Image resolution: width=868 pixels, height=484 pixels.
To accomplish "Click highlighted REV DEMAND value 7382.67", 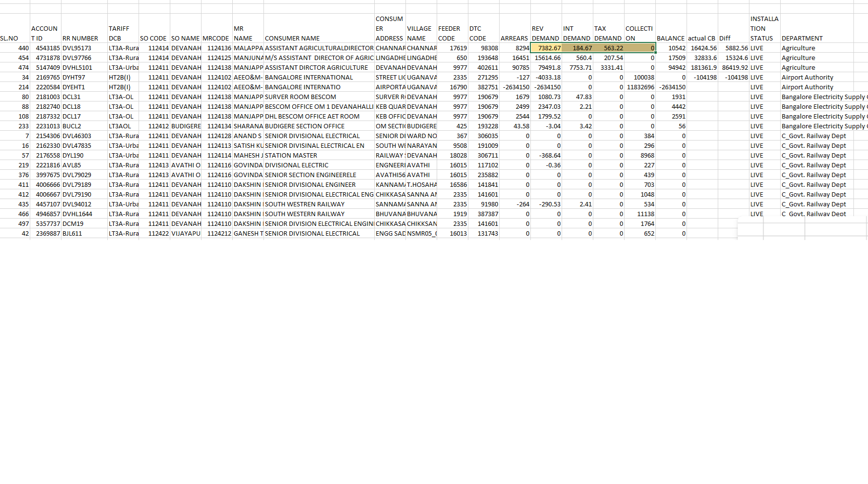I will [x=546, y=48].
